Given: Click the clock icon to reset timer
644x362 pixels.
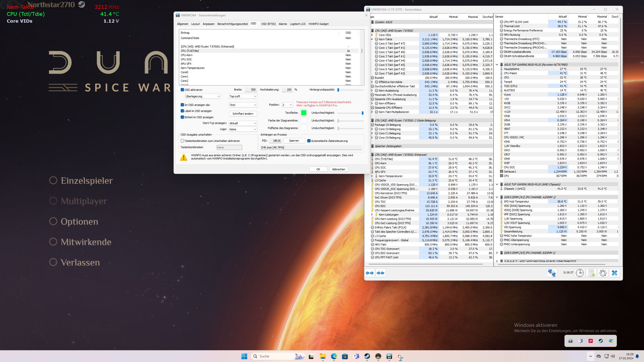Looking at the screenshot, I should [x=580, y=273].
